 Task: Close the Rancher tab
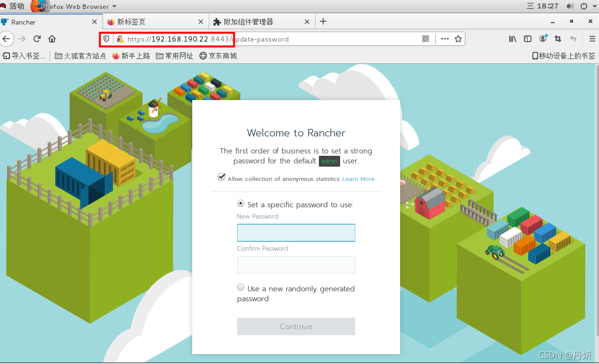click(94, 22)
